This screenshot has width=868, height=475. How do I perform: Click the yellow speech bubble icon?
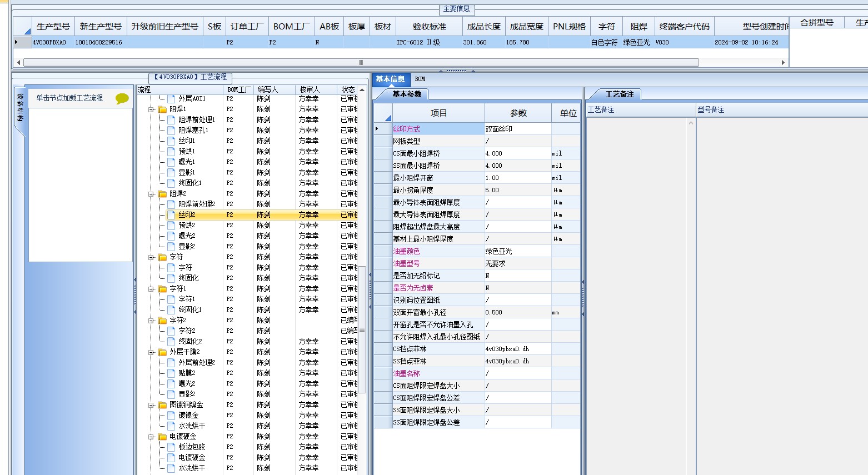click(122, 99)
